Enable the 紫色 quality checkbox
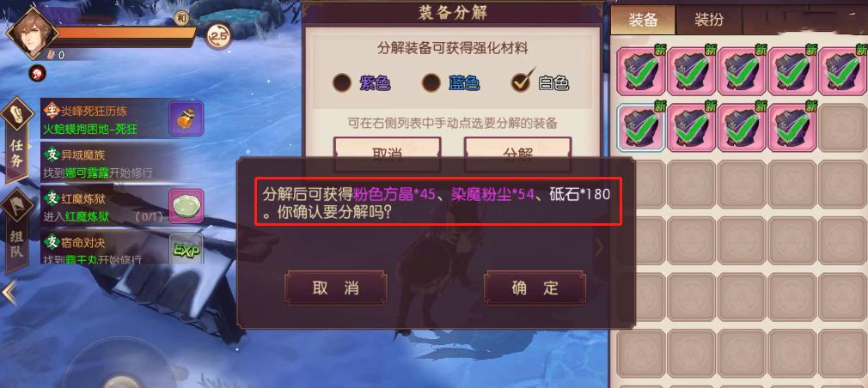 click(342, 83)
